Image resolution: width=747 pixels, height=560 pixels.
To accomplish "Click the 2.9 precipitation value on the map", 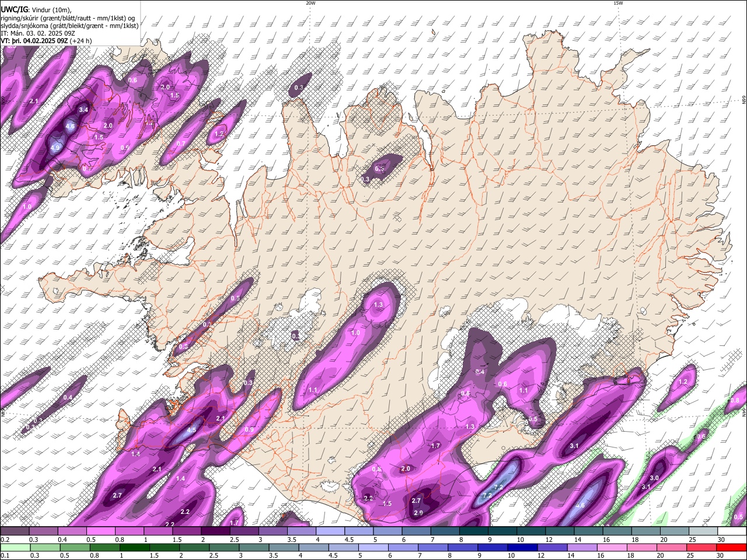I will (418, 513).
